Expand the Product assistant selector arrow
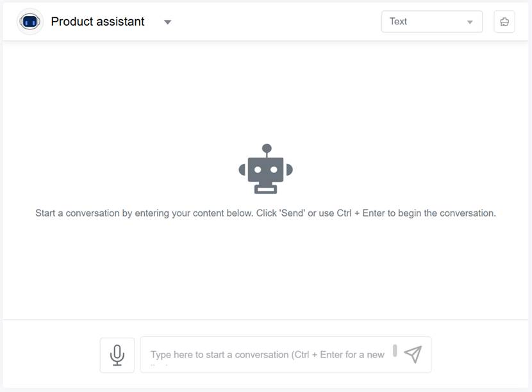532x392 pixels. point(167,22)
